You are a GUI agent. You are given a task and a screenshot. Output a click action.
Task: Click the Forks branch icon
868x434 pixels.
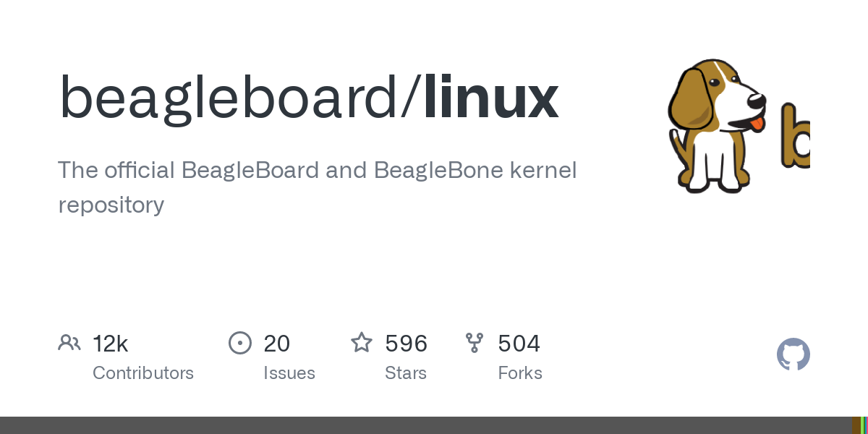(x=475, y=343)
